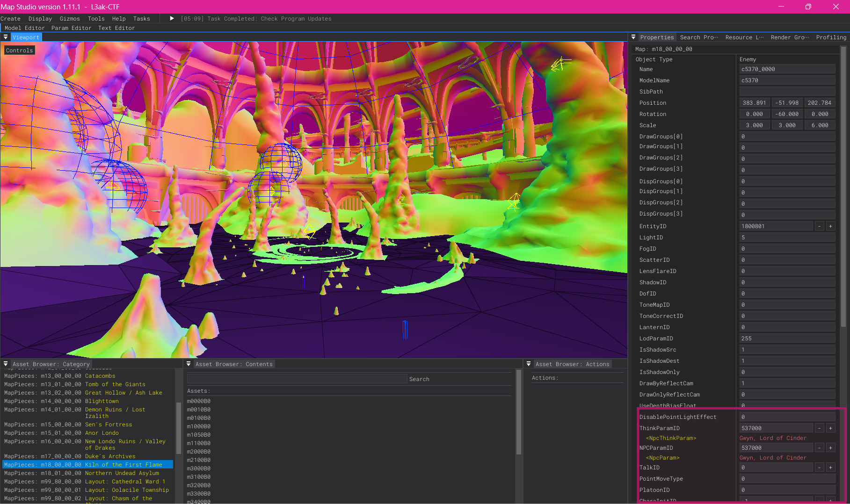Click the Asset Browser Category scrollbar
Screen dimensions: 850x504
click(178, 428)
